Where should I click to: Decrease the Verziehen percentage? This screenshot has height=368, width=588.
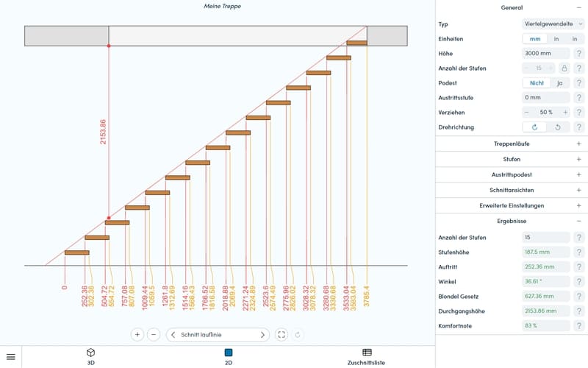(527, 113)
